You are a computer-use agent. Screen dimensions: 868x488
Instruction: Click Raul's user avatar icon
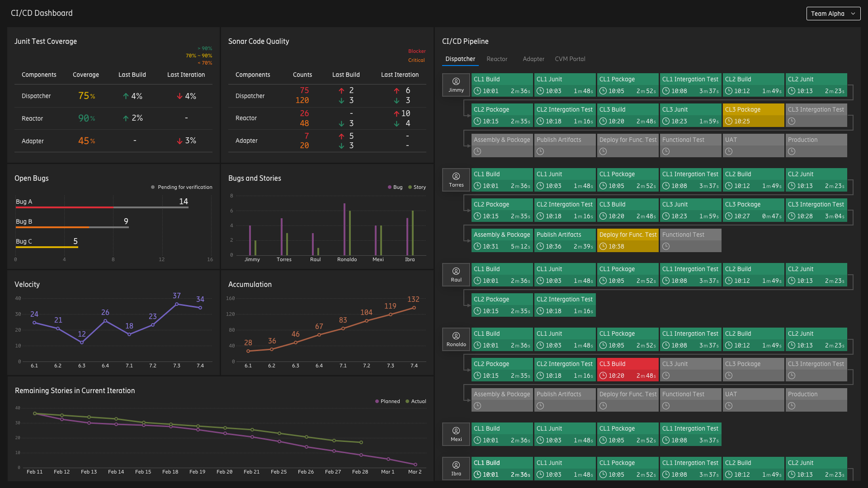pyautogui.click(x=456, y=271)
